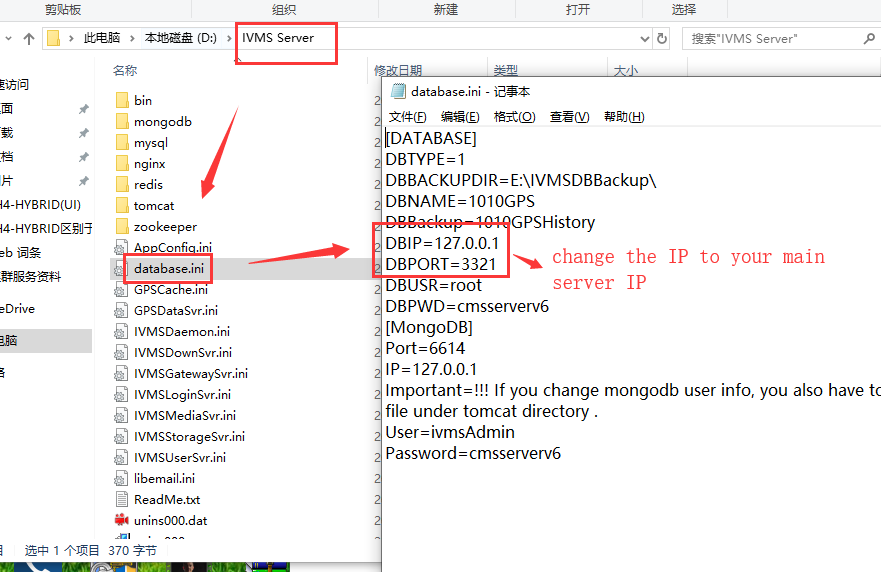The image size is (881, 572).
Task: Click the folder icon in address bar
Action: tap(53, 38)
